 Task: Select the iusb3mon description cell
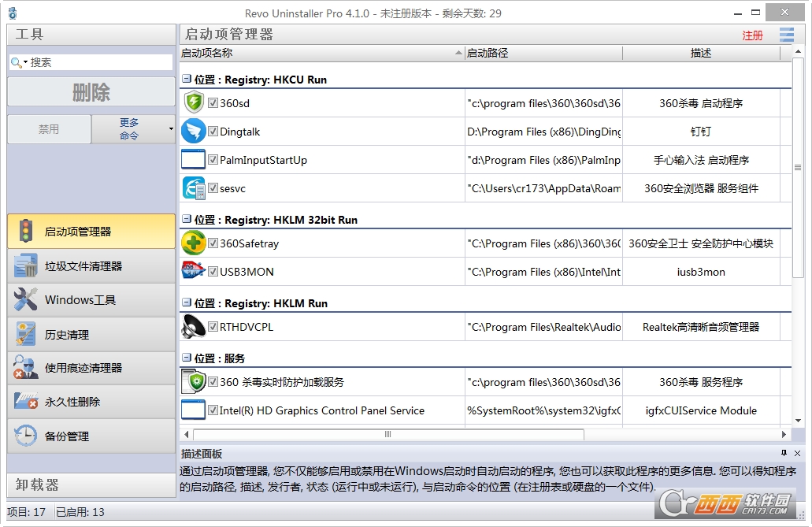pyautogui.click(x=701, y=271)
